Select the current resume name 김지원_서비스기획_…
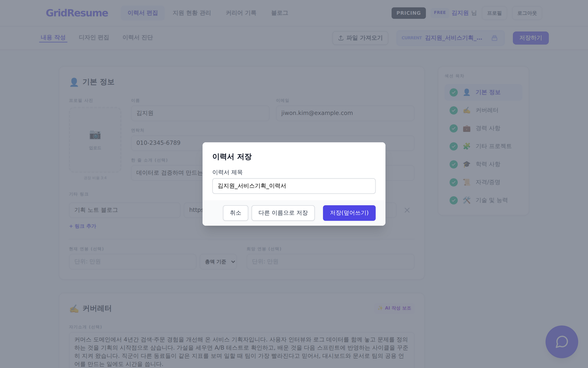Viewport: 588px width, 368px height. click(453, 38)
